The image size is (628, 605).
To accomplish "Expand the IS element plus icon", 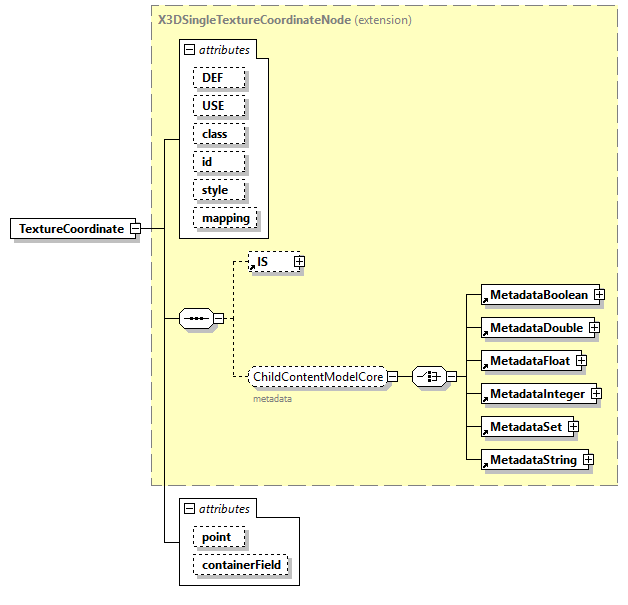I will (x=298, y=262).
